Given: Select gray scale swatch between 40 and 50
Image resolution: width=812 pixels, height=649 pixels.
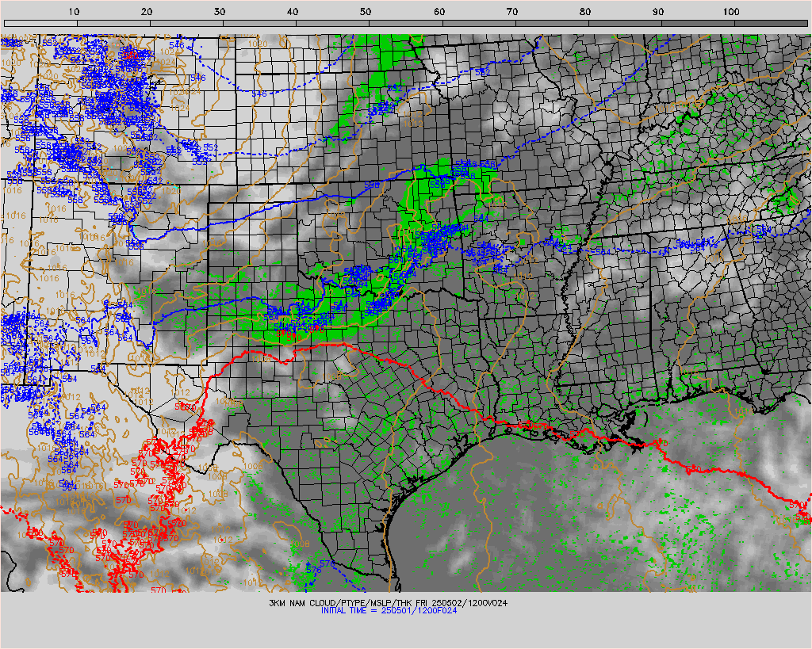Looking at the screenshot, I should point(332,23).
